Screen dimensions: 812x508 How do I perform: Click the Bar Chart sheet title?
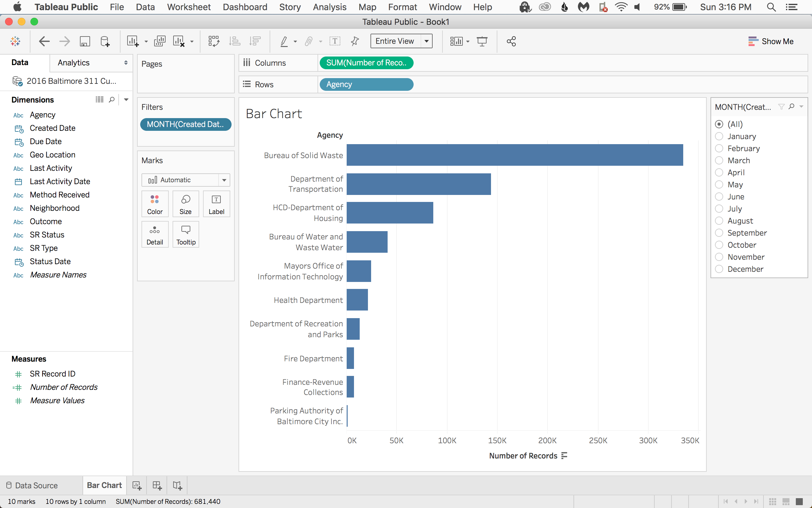tap(274, 114)
